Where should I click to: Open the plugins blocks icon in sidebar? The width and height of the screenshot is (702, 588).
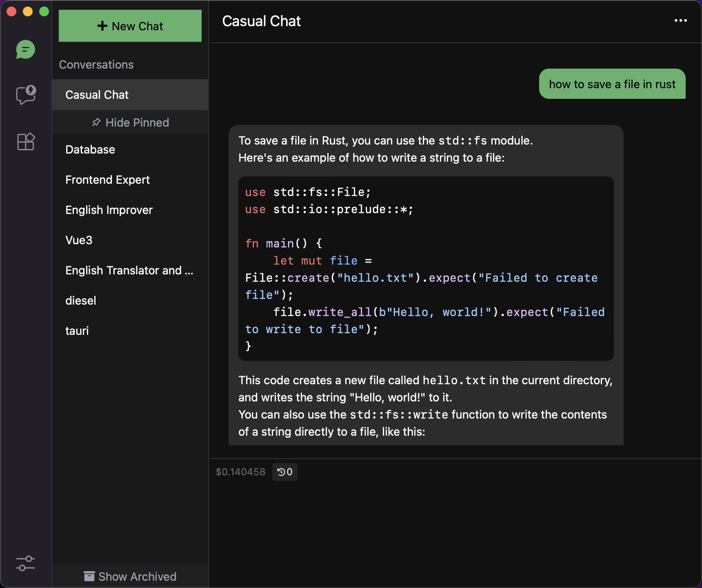coord(26,142)
